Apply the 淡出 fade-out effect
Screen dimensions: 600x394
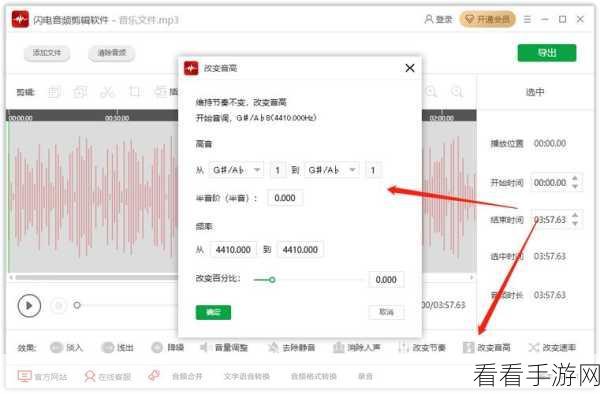pyautogui.click(x=118, y=348)
